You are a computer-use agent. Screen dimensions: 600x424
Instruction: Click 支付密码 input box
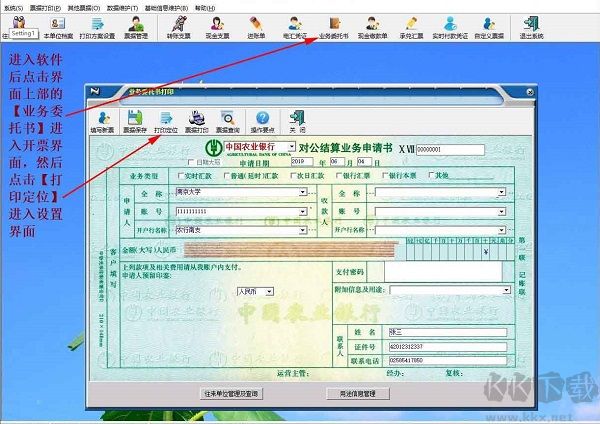(x=443, y=272)
